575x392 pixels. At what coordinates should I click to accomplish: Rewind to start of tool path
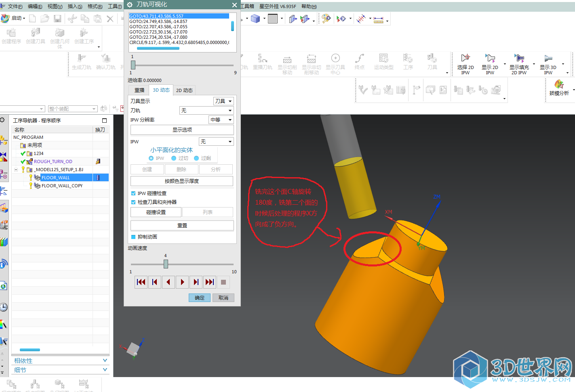point(141,282)
